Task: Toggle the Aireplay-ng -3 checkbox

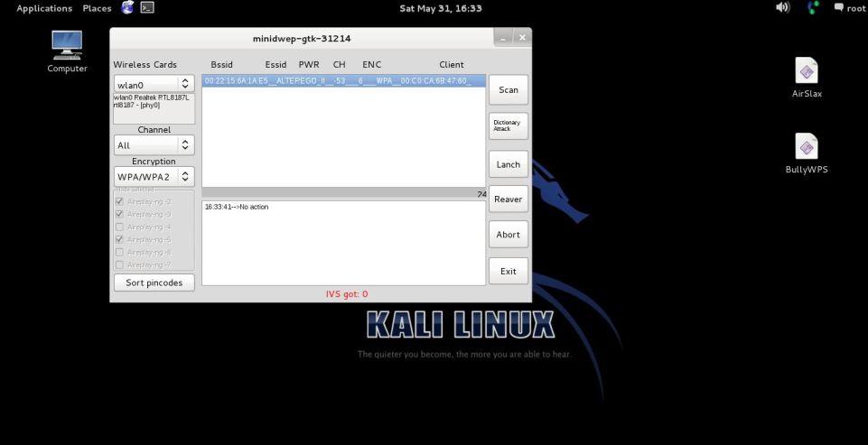Action: point(119,214)
